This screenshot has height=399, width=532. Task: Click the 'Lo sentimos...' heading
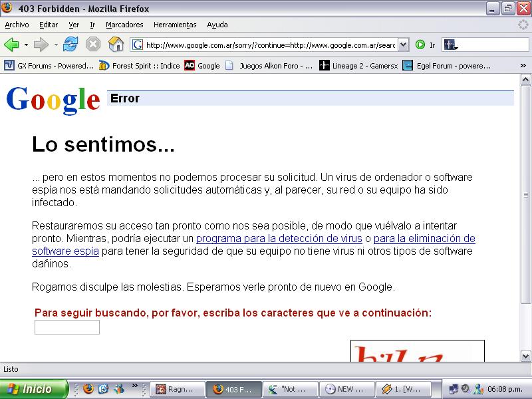click(103, 144)
